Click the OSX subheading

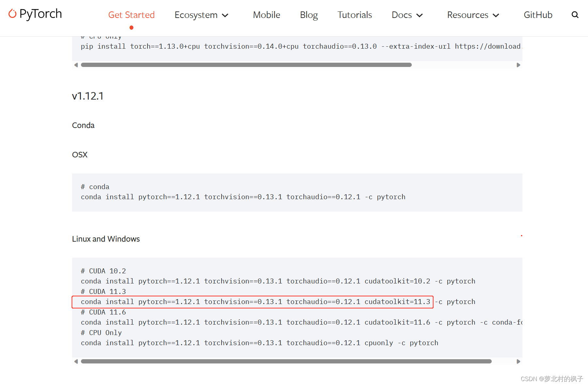tap(80, 155)
